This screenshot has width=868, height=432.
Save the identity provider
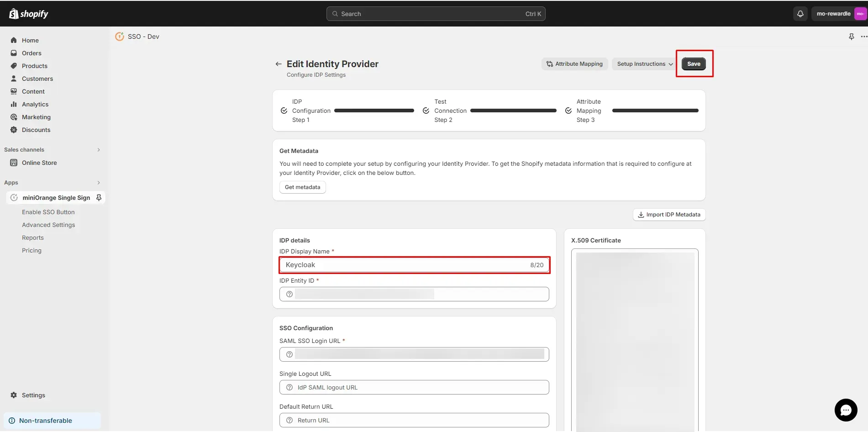point(694,64)
